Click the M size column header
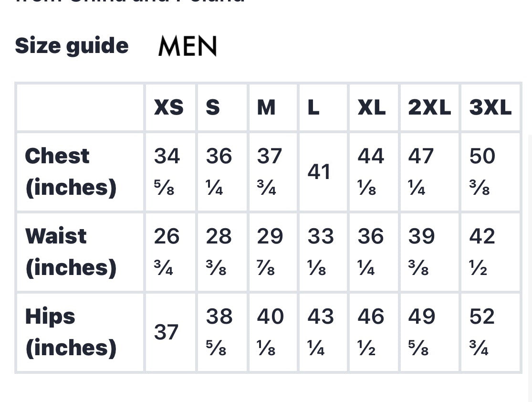This screenshot has width=532, height=402. [x=266, y=108]
